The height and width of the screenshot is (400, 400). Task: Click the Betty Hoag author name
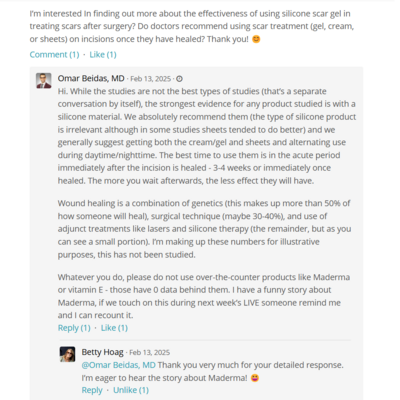(x=102, y=352)
